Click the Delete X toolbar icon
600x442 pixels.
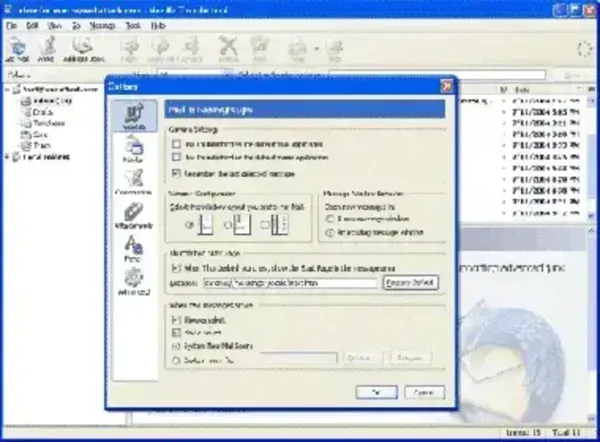(x=228, y=49)
